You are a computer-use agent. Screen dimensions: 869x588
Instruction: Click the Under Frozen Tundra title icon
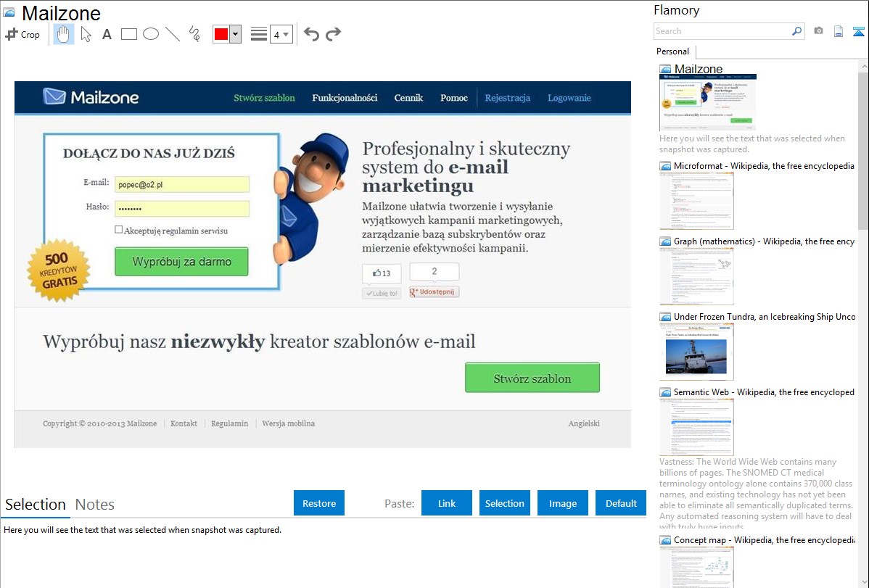pos(665,316)
